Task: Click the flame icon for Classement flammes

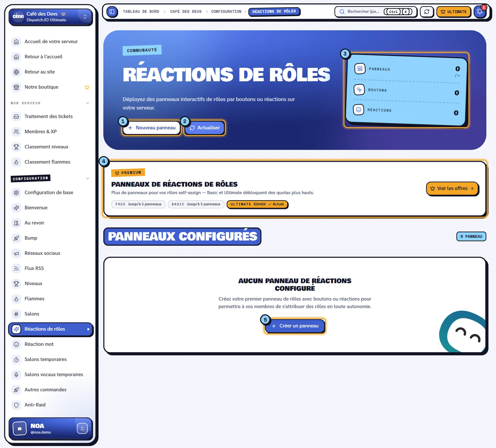Action: 16,162
